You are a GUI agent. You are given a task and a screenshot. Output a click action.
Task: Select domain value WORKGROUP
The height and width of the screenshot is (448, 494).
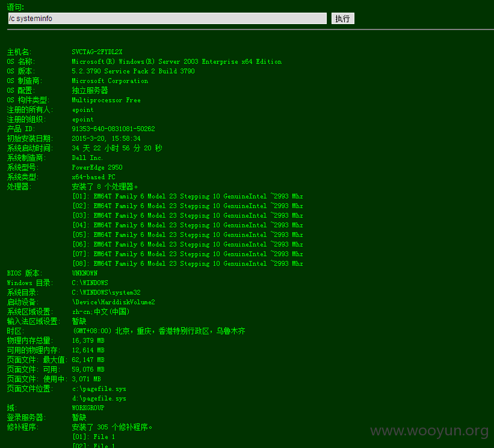88,408
